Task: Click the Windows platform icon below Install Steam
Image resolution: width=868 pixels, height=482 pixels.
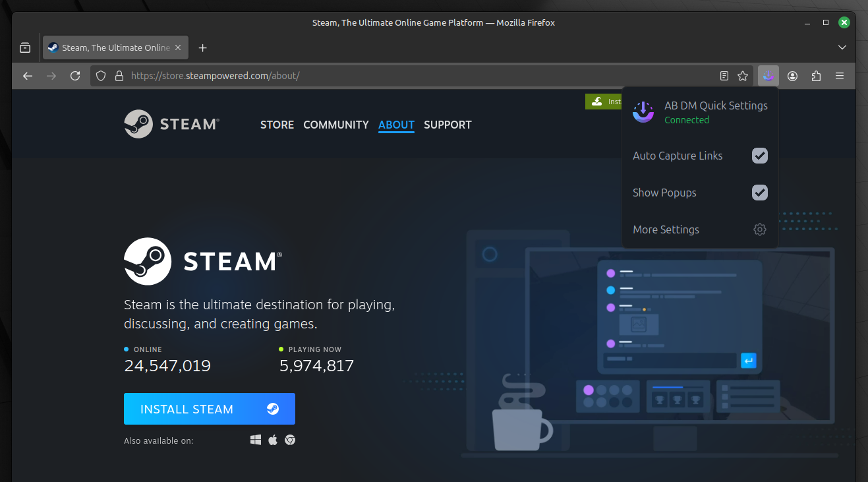Action: (x=256, y=439)
